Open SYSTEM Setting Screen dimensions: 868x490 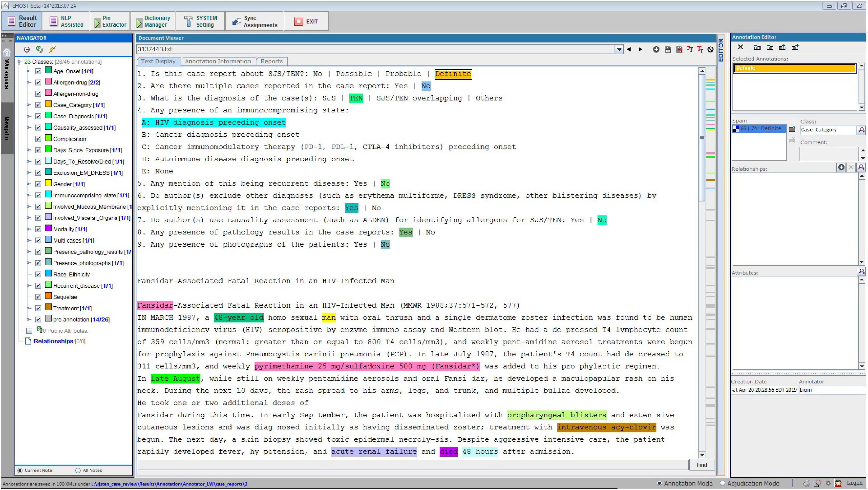[200, 21]
